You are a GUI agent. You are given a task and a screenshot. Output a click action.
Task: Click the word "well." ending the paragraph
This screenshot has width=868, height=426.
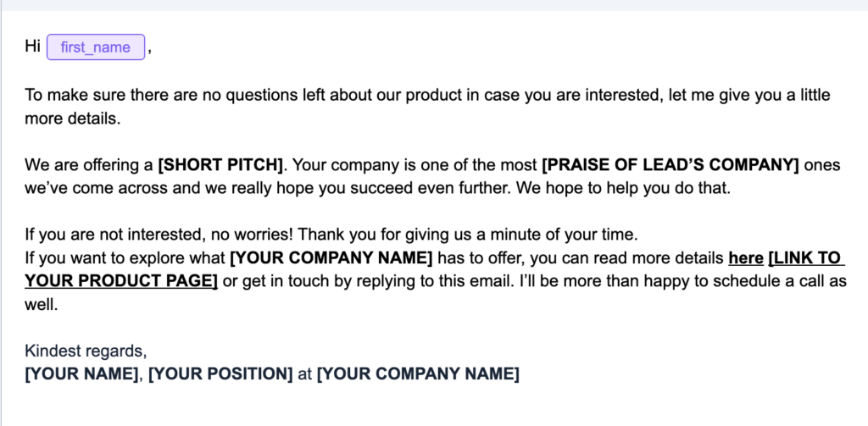(41, 304)
